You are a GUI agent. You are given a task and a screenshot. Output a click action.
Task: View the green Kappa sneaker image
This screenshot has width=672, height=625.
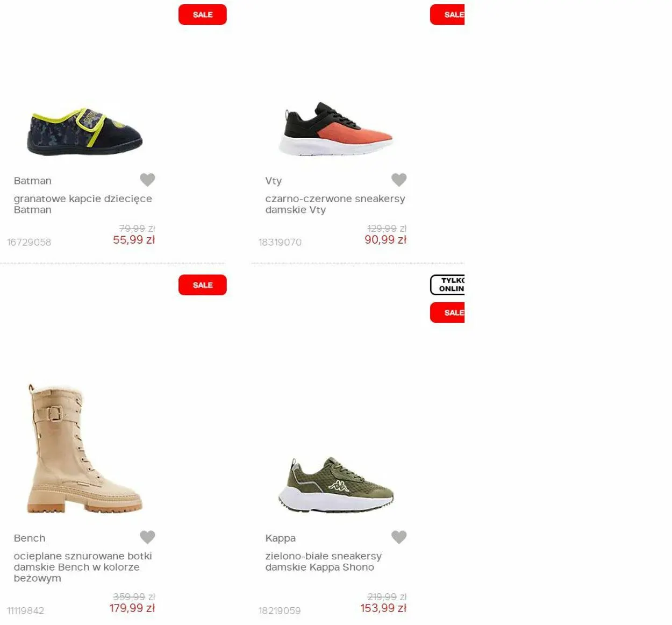pos(336,485)
